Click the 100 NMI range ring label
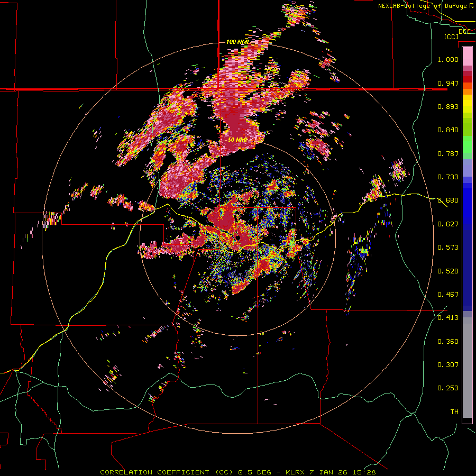The image size is (476, 476). [x=237, y=42]
